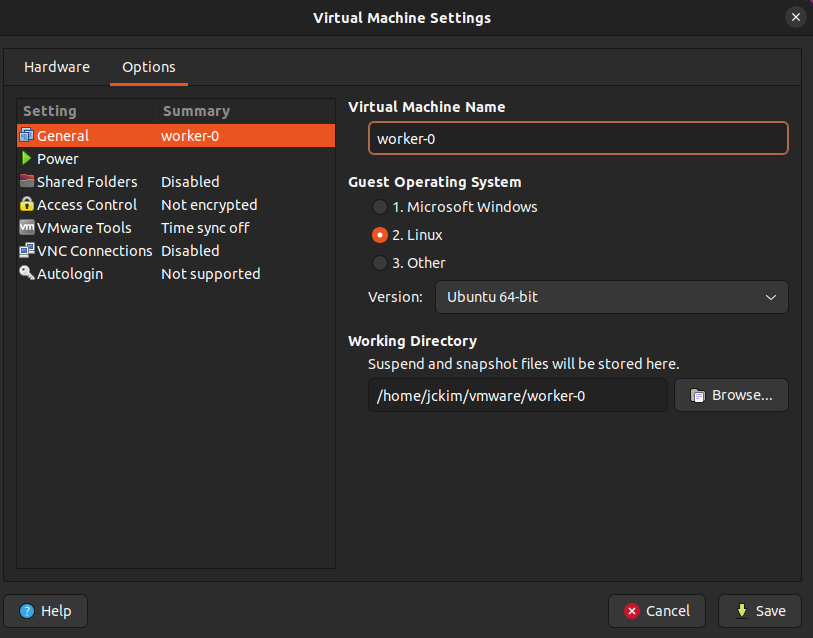Image resolution: width=813 pixels, height=638 pixels.
Task: Cancel the settings dialog
Action: [657, 611]
